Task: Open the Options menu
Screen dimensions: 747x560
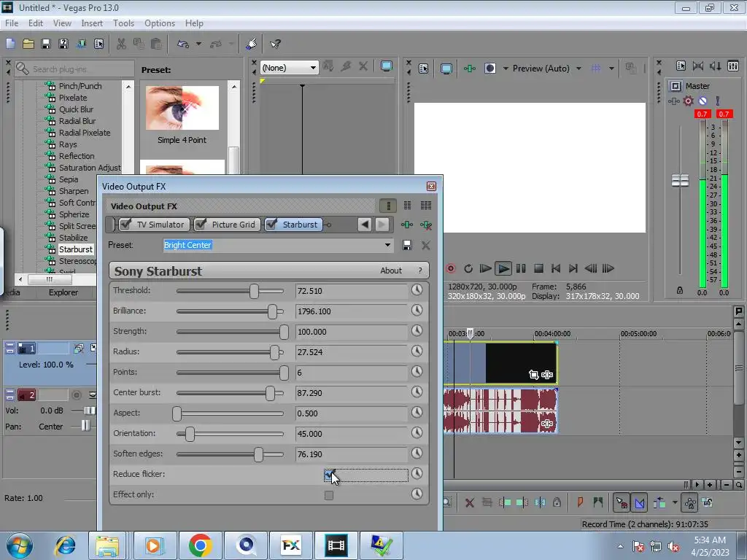Action: click(160, 23)
